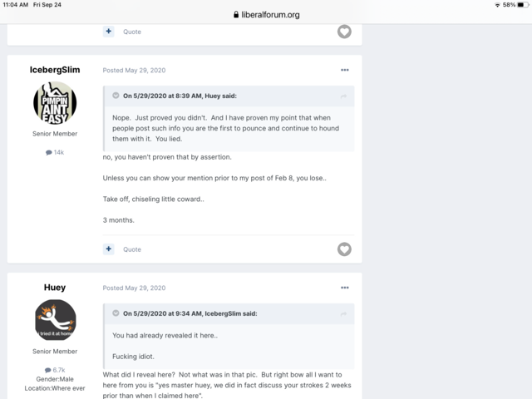
Task: Like IcebergSlim's post with the heart icon
Action: point(344,249)
